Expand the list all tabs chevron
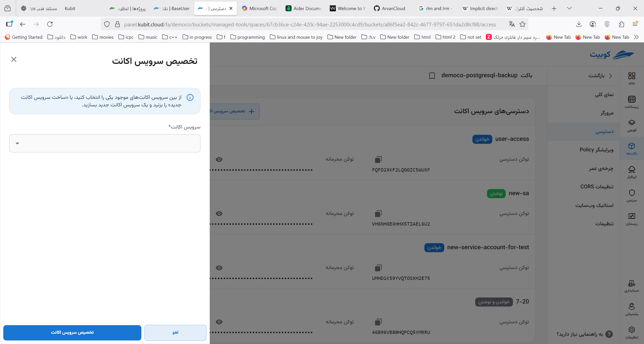644x344 pixels. [569, 8]
